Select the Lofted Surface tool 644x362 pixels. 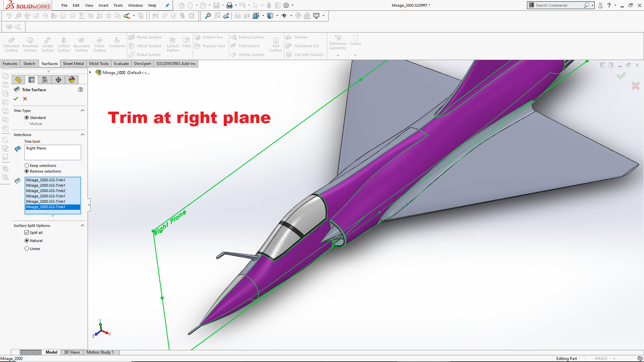[x=63, y=44]
